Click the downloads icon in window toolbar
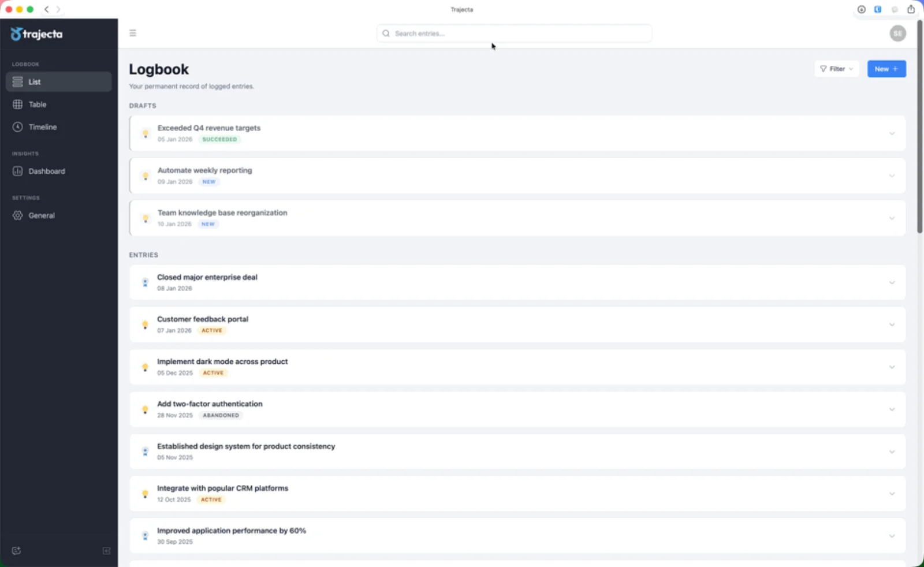 [861, 9]
